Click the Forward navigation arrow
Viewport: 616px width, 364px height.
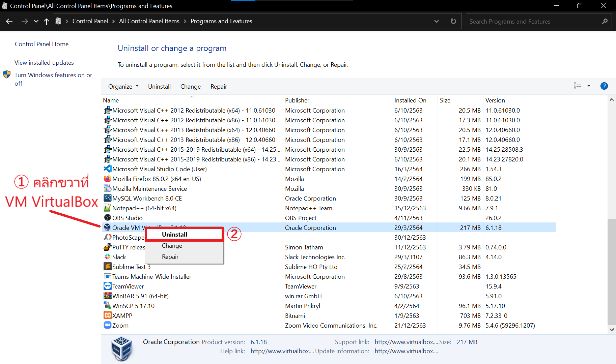click(x=25, y=21)
